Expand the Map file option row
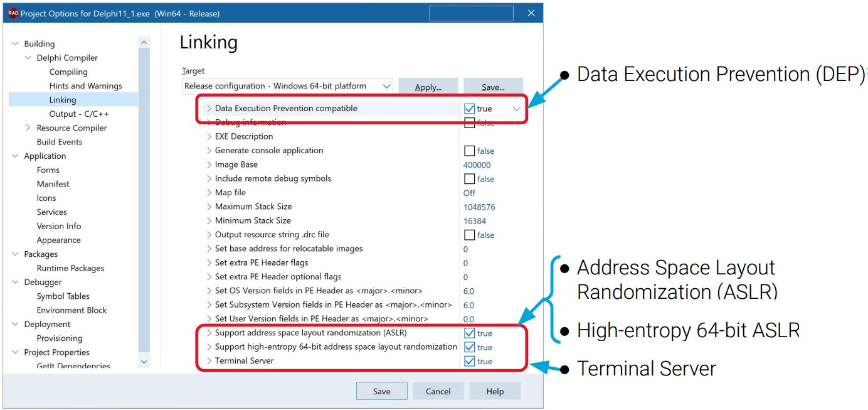 tap(209, 193)
